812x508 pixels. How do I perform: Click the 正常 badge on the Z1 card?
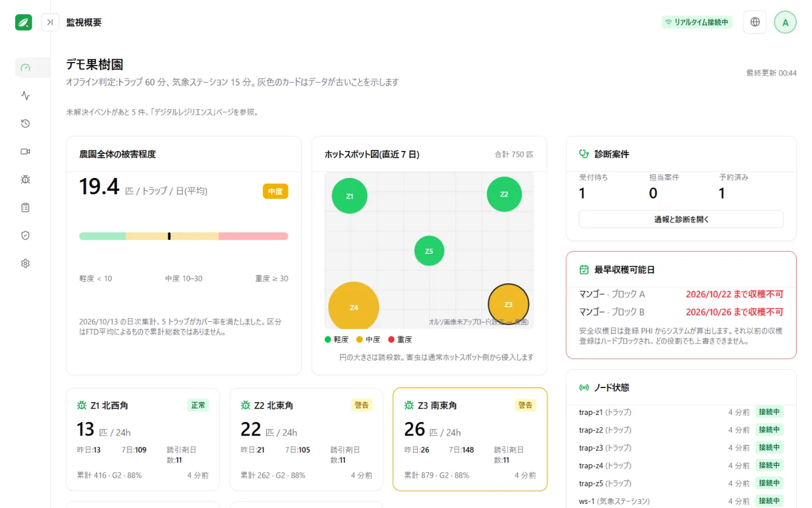198,405
